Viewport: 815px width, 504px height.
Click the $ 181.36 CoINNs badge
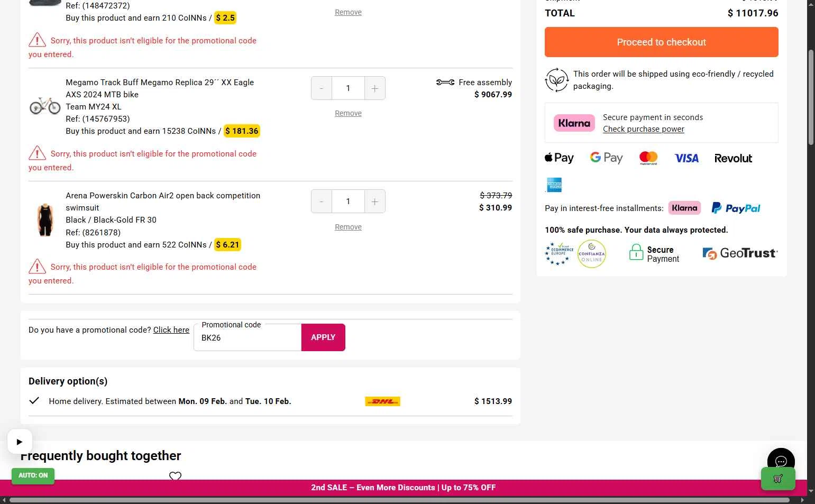(x=242, y=131)
